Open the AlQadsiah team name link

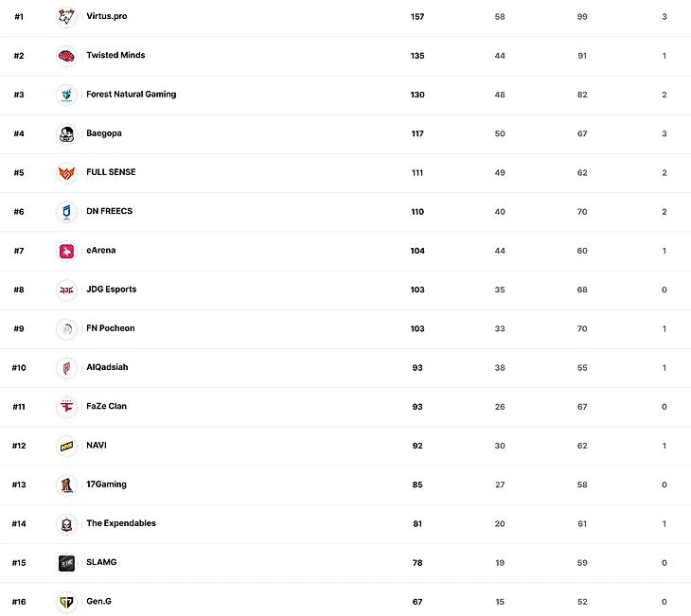click(106, 367)
